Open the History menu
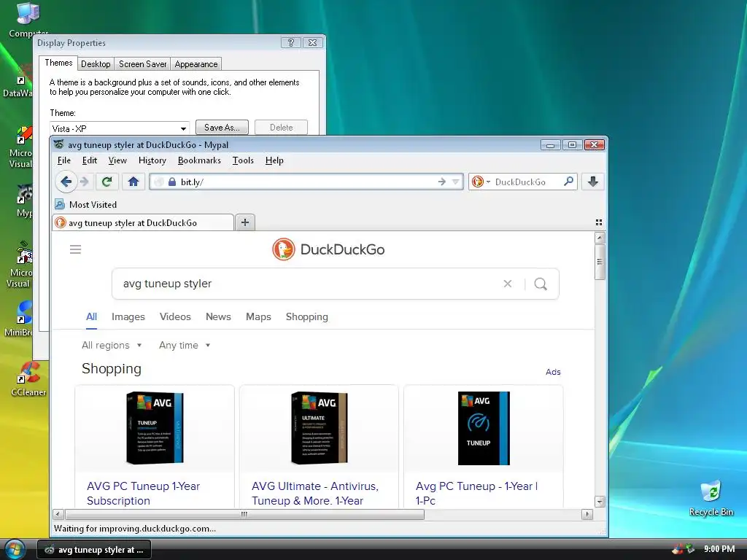This screenshot has height=560, width=747. (x=152, y=160)
